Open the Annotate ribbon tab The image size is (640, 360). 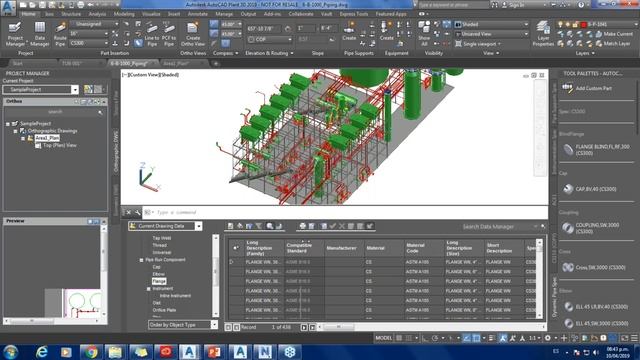[198, 14]
